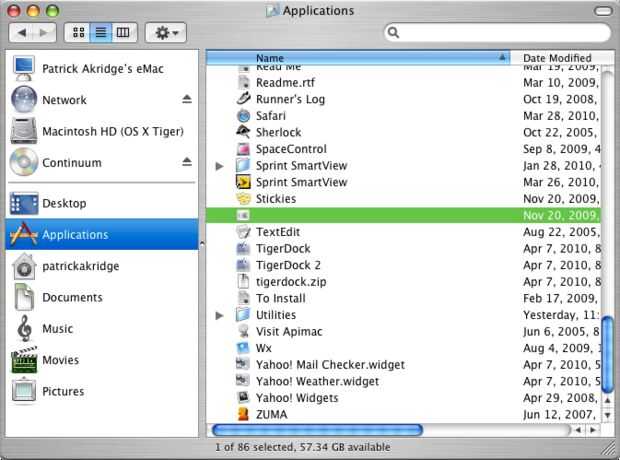620x460 pixels.
Task: Select the TigerDock 2 item
Action: click(287, 265)
